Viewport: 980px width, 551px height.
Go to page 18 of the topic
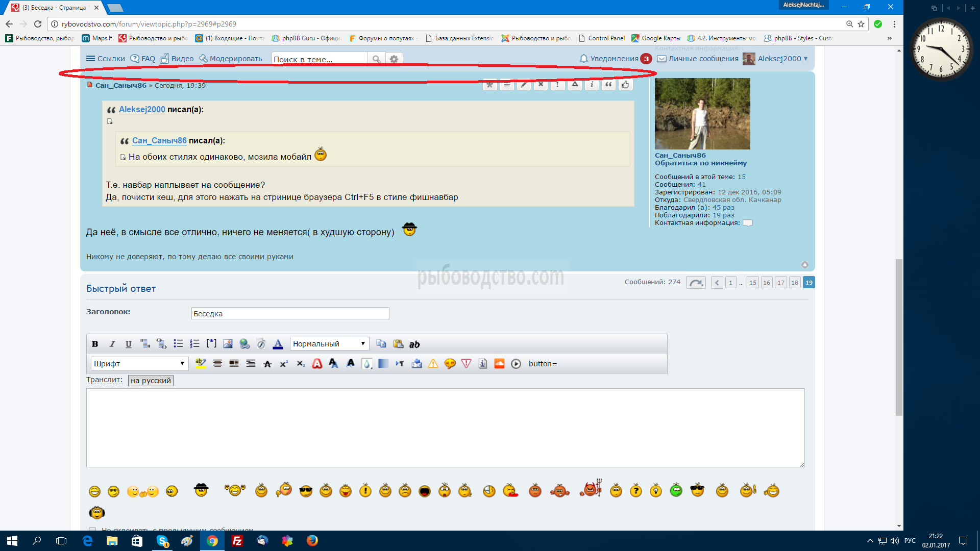tap(795, 283)
